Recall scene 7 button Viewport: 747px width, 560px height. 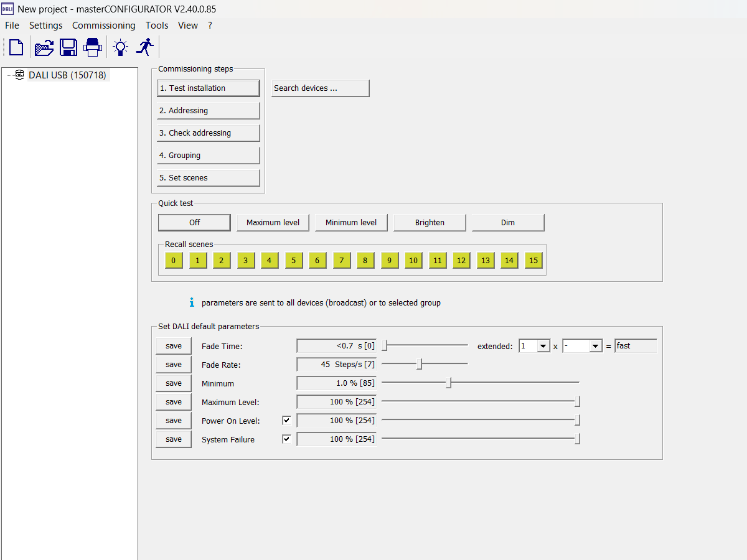[342, 261]
